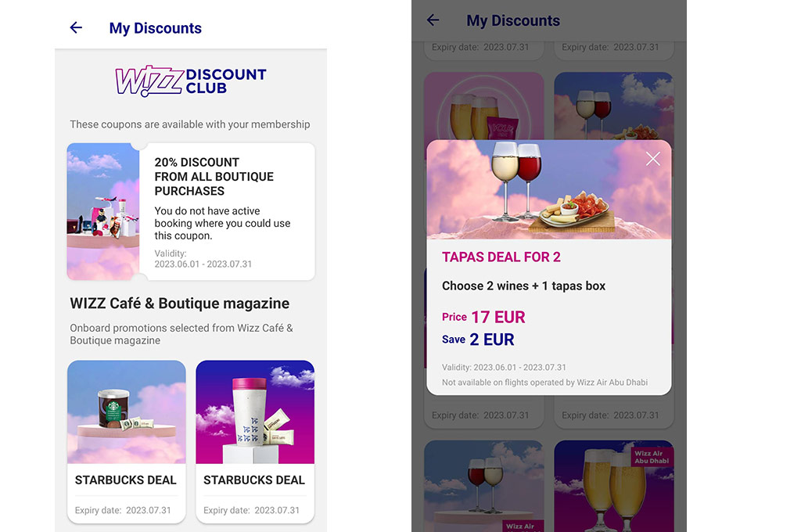The height and width of the screenshot is (532, 801).
Task: Open the Starbucks reusable cup deal image
Action: [x=256, y=412]
